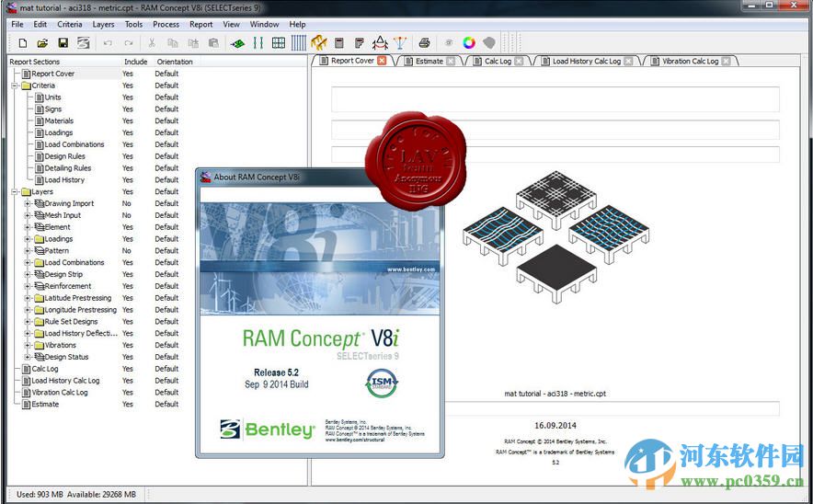Open the File menu
This screenshot has width=813, height=504.
click(x=17, y=24)
